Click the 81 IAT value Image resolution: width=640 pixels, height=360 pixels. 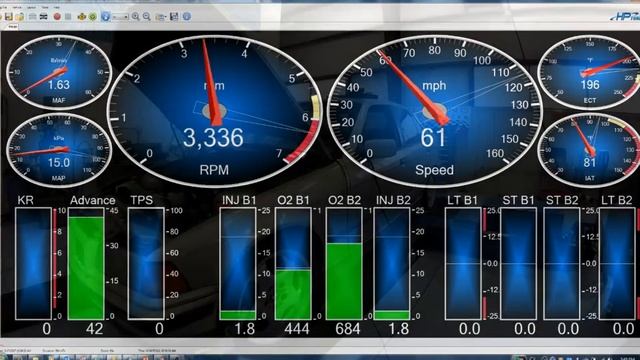pos(589,163)
